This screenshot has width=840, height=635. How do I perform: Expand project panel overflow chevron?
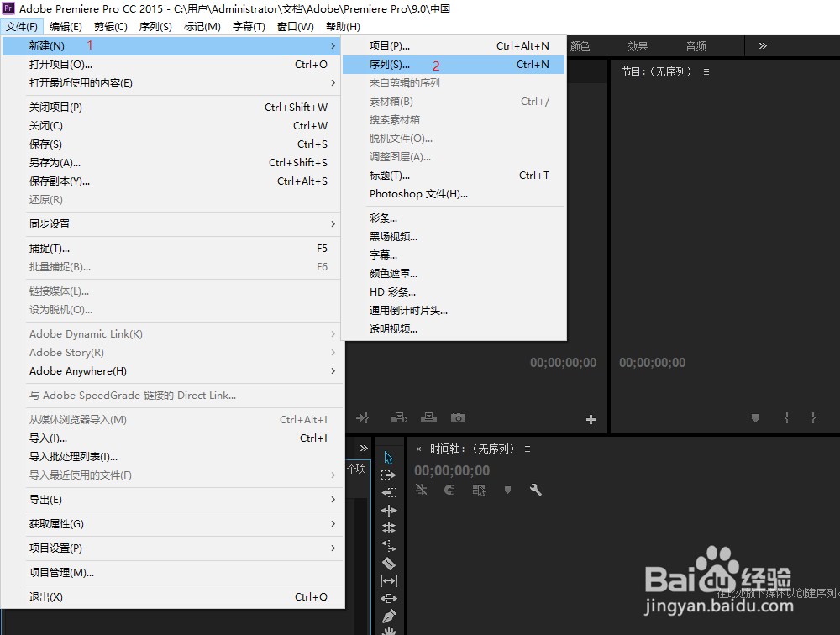[x=364, y=448]
